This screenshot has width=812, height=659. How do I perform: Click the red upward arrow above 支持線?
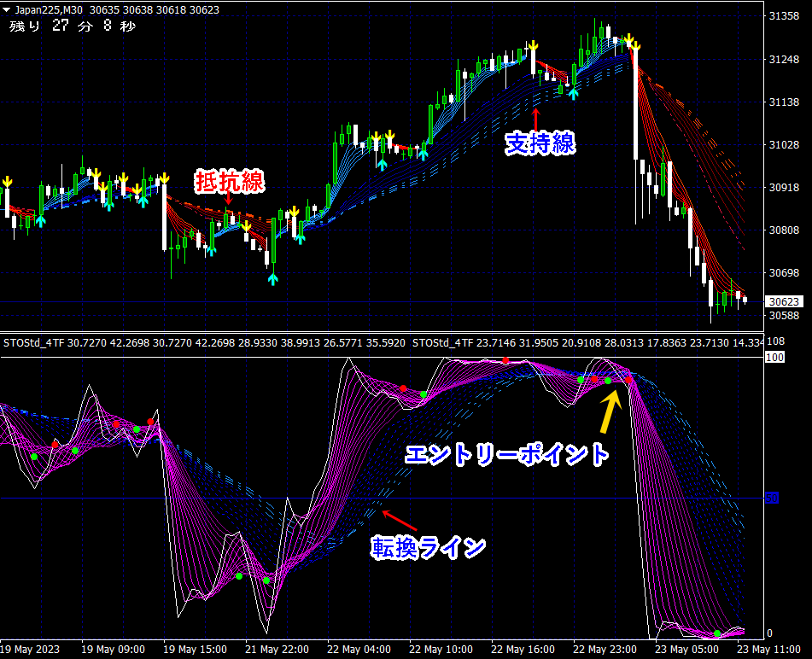[x=536, y=119]
